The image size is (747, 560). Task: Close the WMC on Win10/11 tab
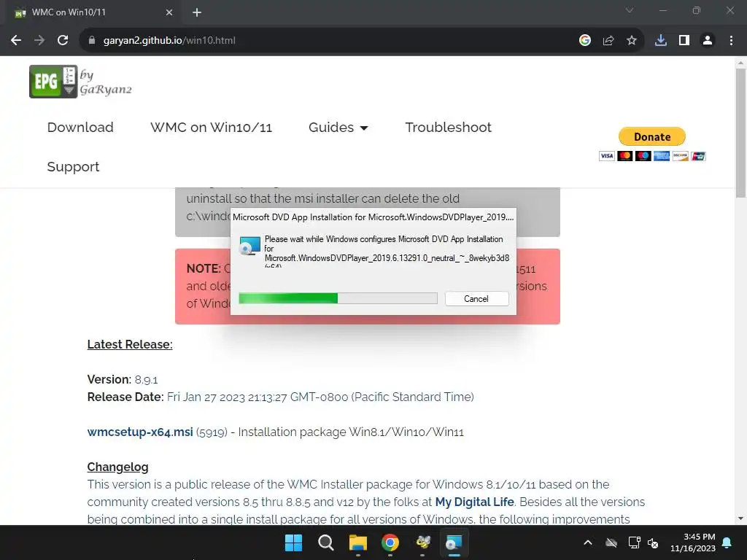point(169,12)
